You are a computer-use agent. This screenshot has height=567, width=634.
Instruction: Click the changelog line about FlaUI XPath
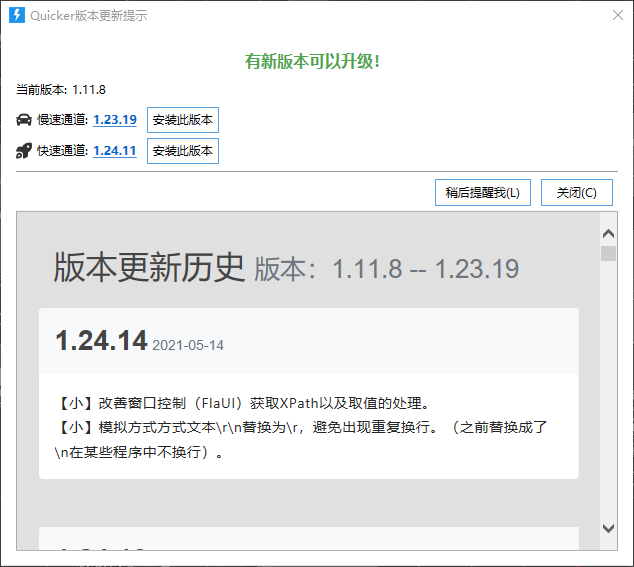tap(243, 403)
